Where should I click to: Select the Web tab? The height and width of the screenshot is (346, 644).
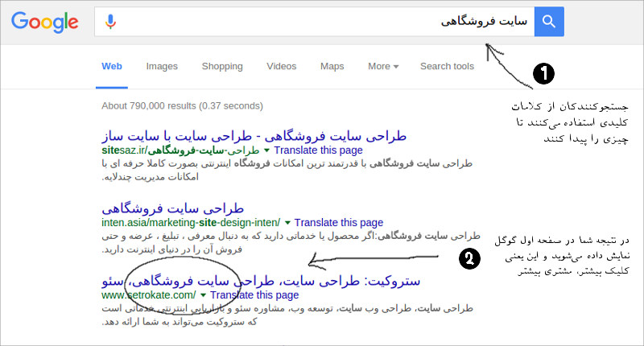click(x=112, y=66)
